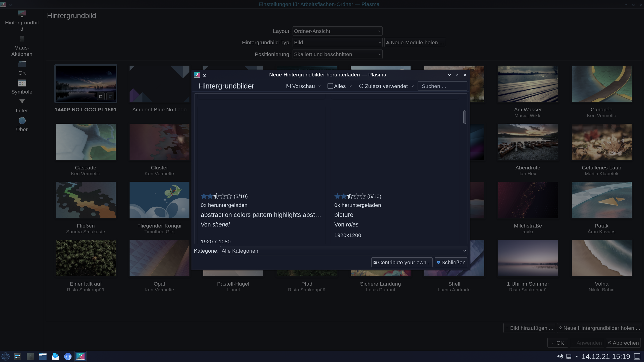The width and height of the screenshot is (644, 362).
Task: Select the 'picture' wallpaper entry by roles
Action: pos(344,215)
